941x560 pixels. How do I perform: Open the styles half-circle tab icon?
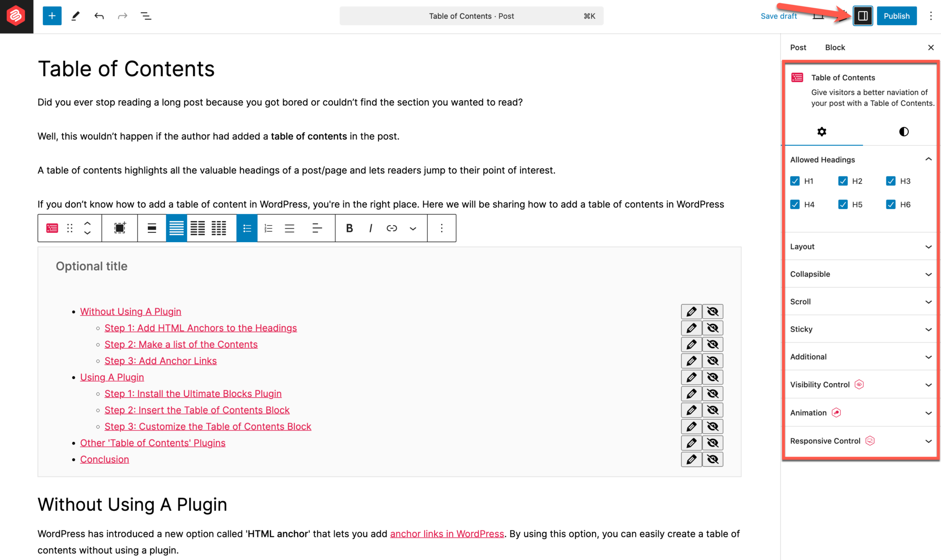903,132
